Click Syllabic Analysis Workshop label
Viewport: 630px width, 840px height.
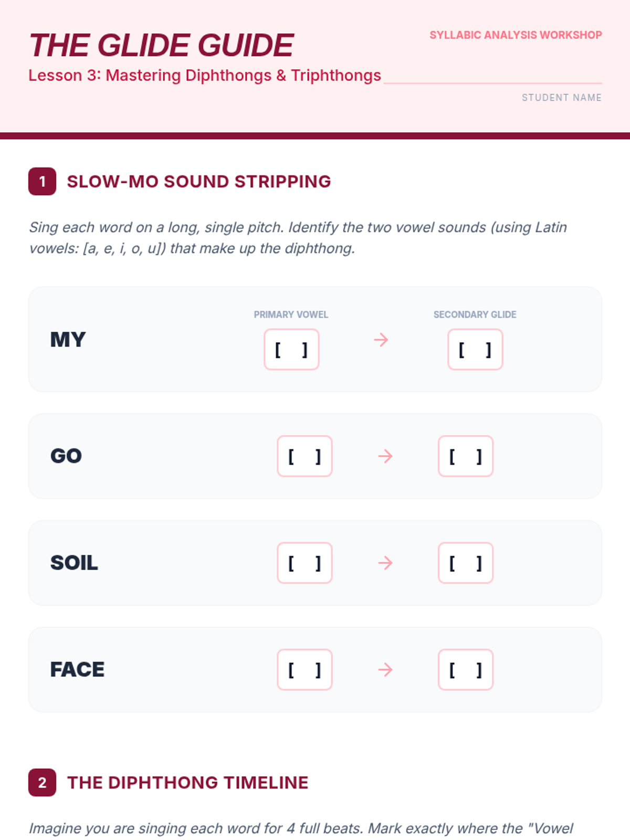coord(516,35)
